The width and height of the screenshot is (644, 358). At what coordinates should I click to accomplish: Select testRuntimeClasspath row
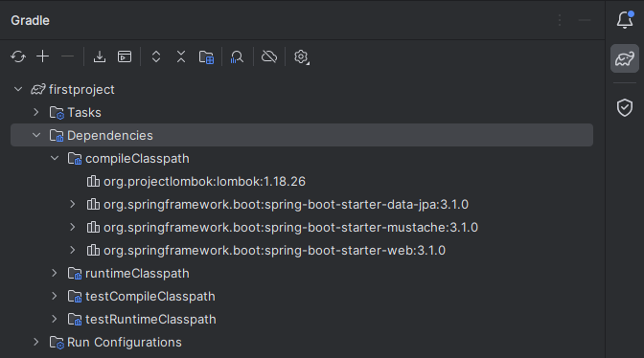coord(302,319)
